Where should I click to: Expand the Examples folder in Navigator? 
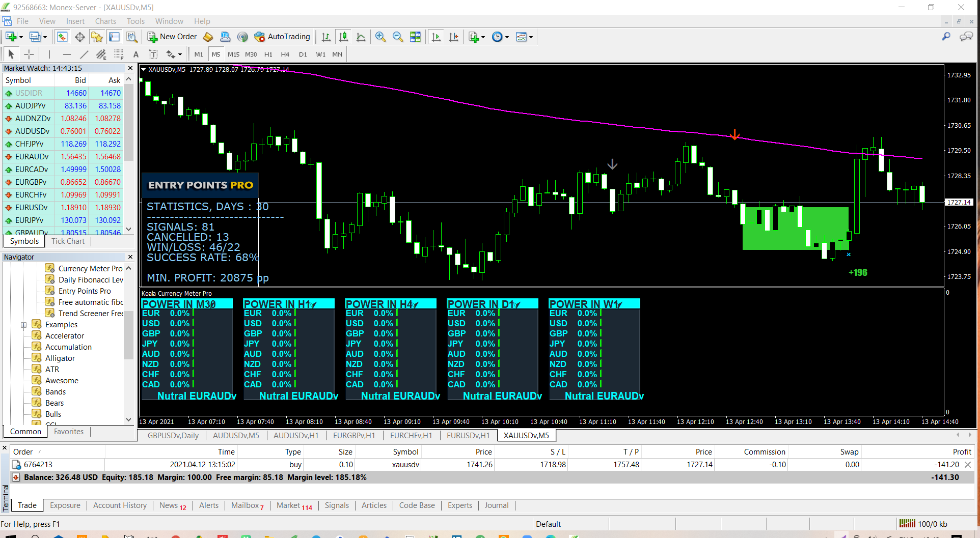[23, 325]
